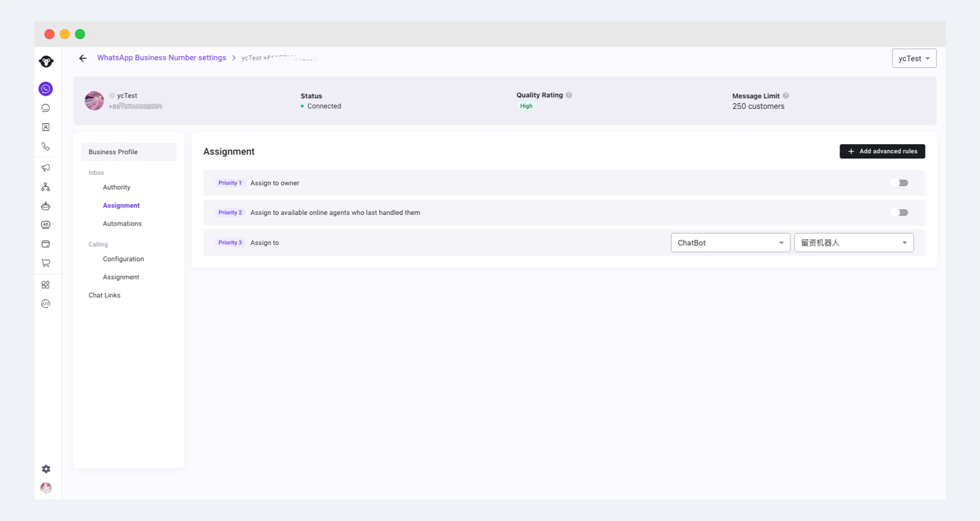Click the Add advanced rules button

click(882, 151)
